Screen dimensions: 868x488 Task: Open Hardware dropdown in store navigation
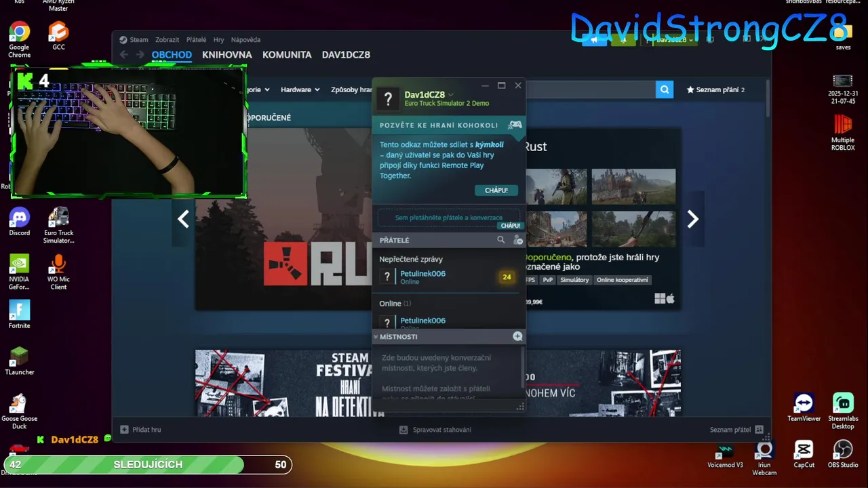(x=300, y=89)
